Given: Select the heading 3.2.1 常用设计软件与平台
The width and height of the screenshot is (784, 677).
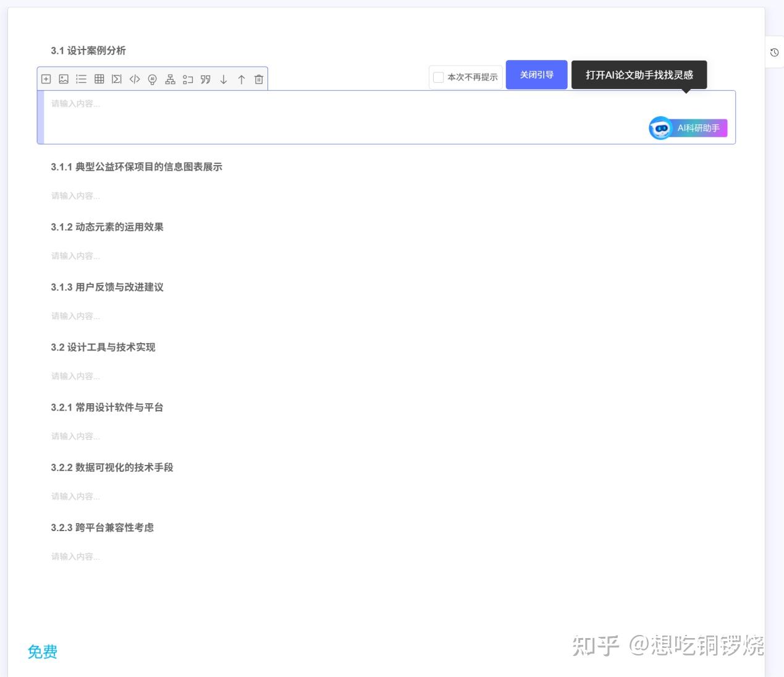Looking at the screenshot, I should click(107, 407).
